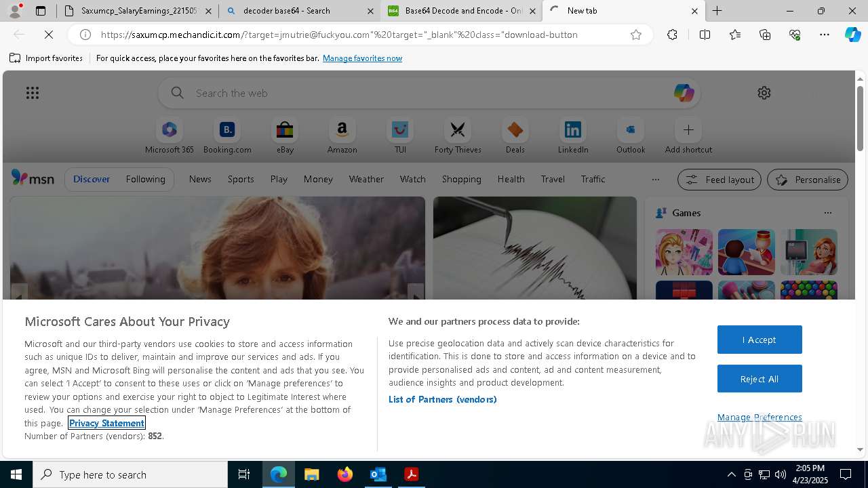Image resolution: width=868 pixels, height=488 pixels.
Task: Open File Explorer from the taskbar
Action: tap(311, 474)
